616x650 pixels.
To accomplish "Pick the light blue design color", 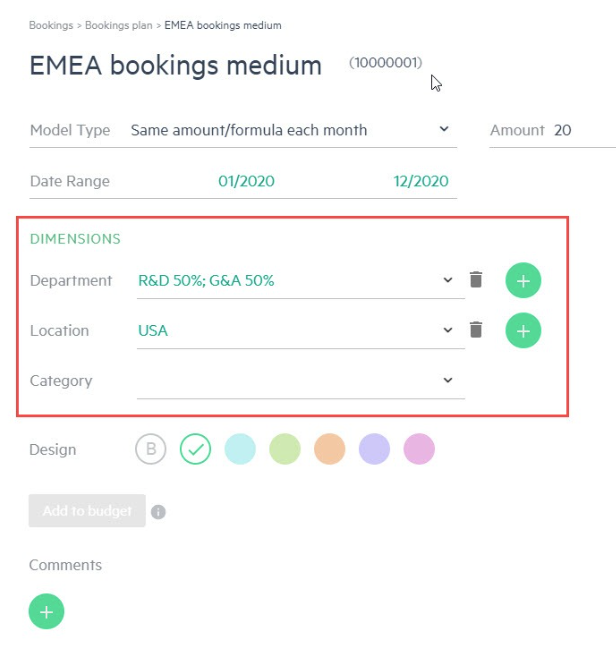I will (x=240, y=449).
